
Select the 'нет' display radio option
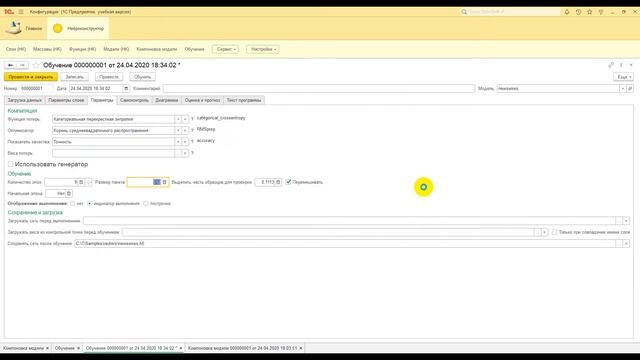[x=72, y=203]
